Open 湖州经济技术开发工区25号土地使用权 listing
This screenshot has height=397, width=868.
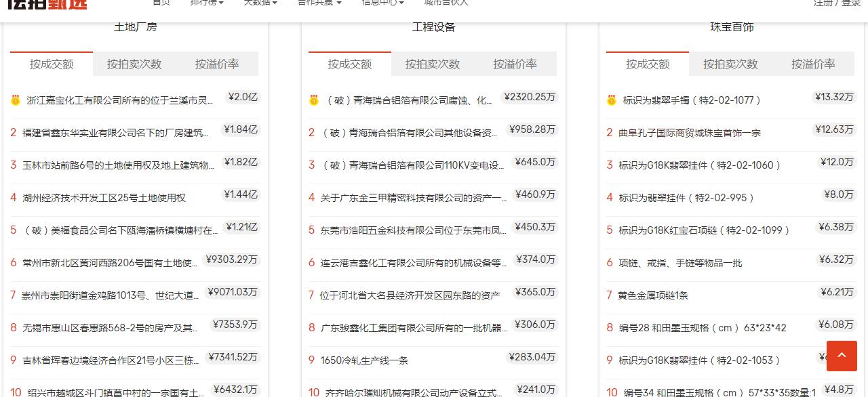(x=104, y=198)
